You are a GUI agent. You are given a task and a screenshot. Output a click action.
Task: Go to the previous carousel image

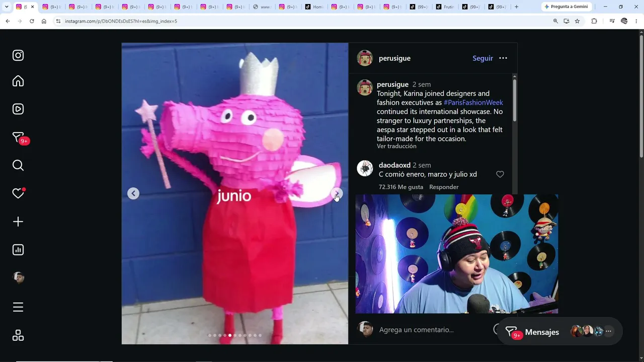[x=133, y=194]
